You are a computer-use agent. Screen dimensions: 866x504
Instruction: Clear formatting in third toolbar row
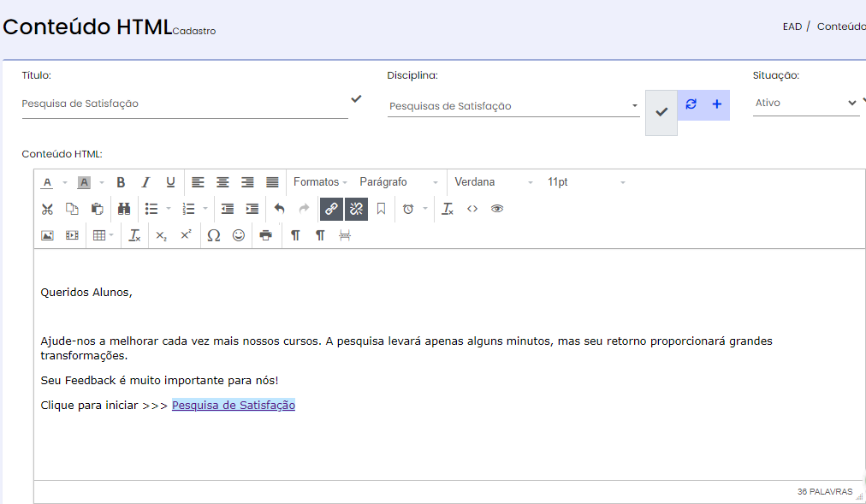(x=134, y=235)
